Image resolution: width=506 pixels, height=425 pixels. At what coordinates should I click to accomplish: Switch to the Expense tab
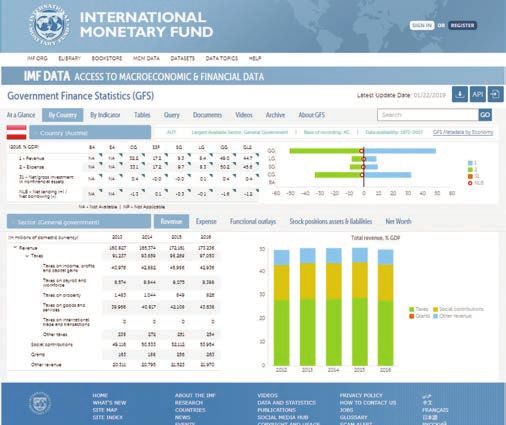click(x=206, y=221)
